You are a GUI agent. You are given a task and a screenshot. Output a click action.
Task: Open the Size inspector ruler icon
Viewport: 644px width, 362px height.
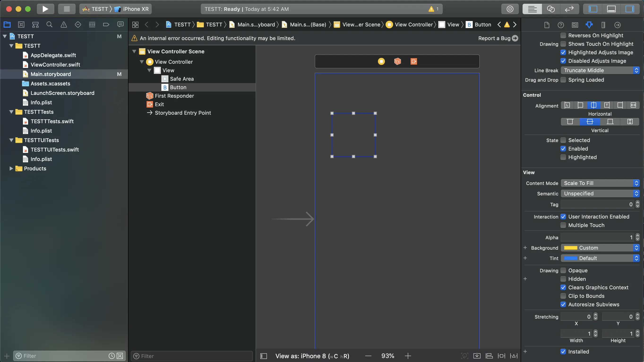(x=603, y=25)
